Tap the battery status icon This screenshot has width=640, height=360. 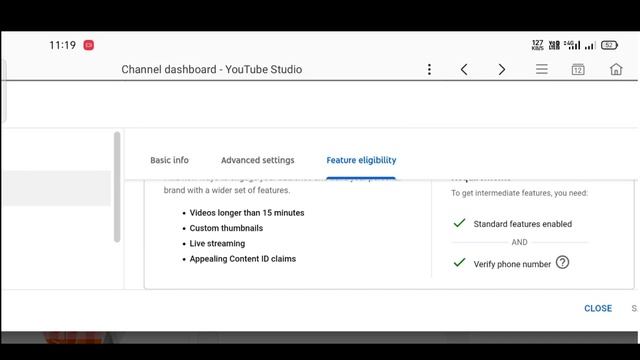pyautogui.click(x=609, y=45)
